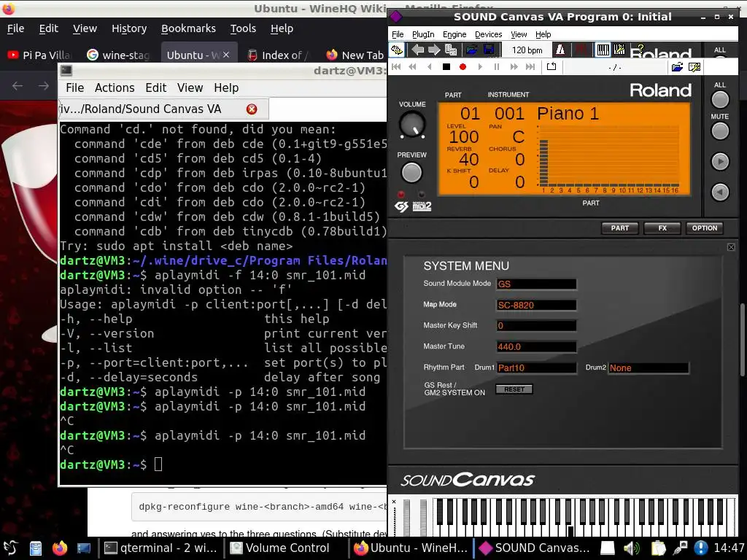The height and width of the screenshot is (560, 747).
Task: Open Bookmarks menu in Firefox
Action: coord(188,28)
